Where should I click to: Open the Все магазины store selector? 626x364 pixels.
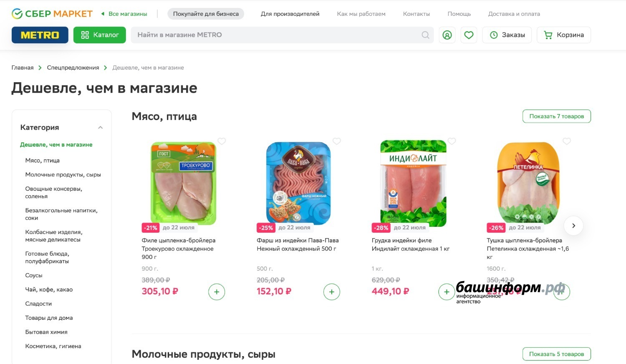(124, 14)
